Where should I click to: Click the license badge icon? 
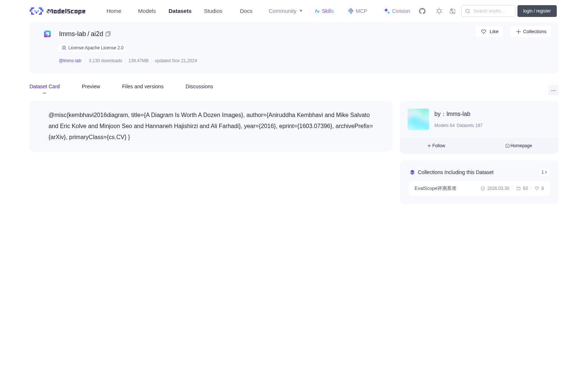(64, 48)
